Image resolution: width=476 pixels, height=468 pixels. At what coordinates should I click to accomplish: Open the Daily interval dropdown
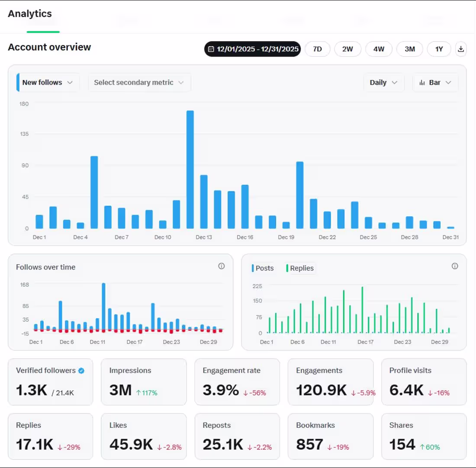pyautogui.click(x=384, y=83)
